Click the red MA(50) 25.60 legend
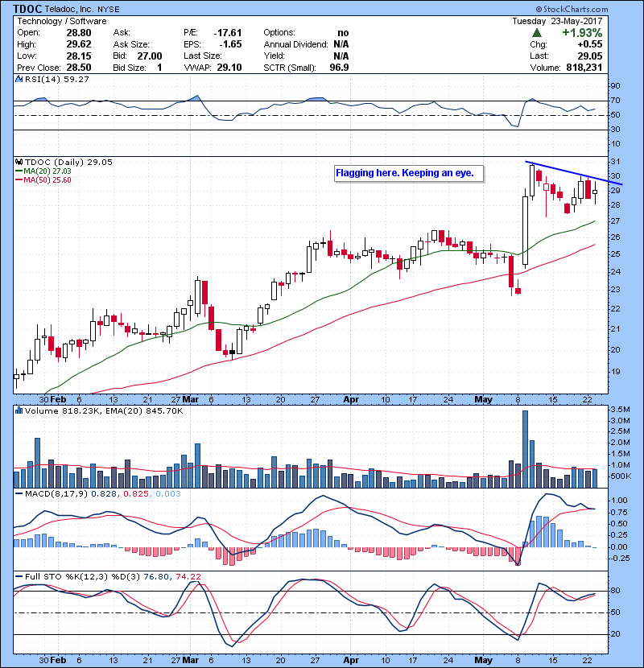 point(43,179)
